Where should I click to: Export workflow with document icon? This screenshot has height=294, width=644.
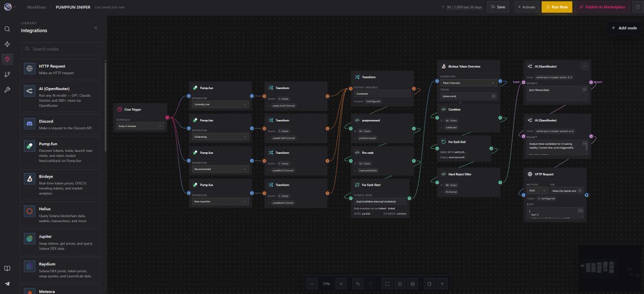tap(429, 284)
